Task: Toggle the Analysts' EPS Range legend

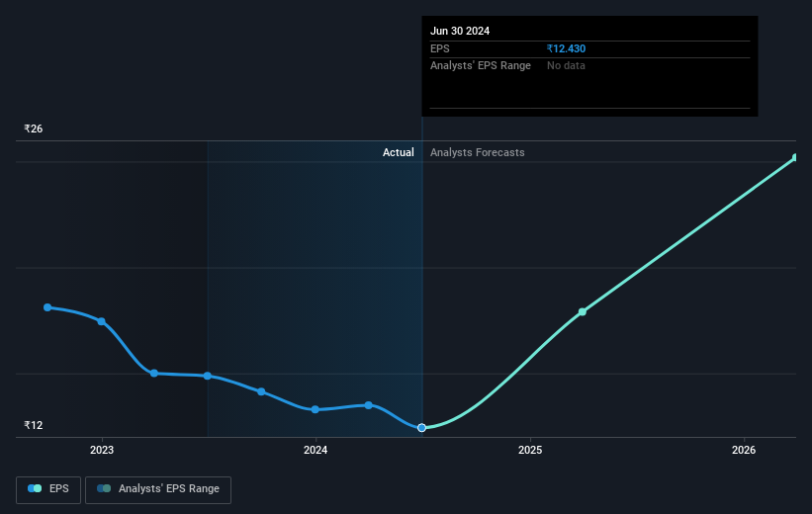Action: pos(158,489)
